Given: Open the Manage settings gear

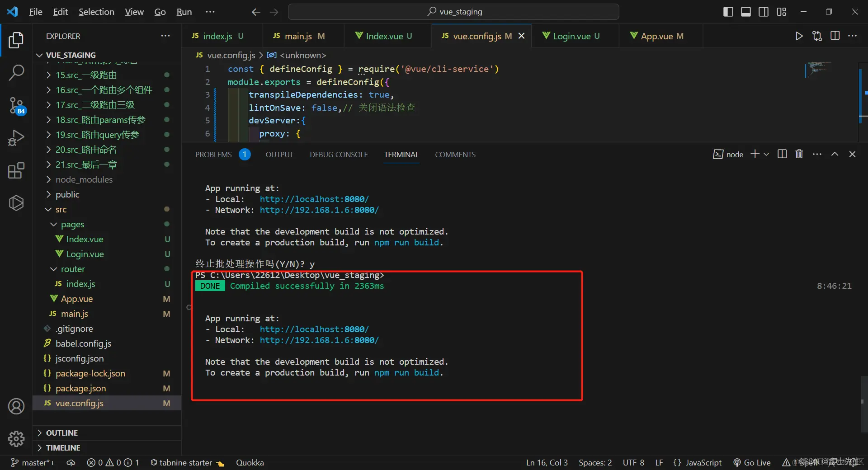Looking at the screenshot, I should coord(16,438).
